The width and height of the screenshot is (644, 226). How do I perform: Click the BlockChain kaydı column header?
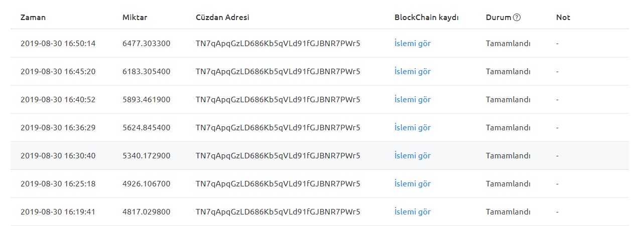(427, 18)
